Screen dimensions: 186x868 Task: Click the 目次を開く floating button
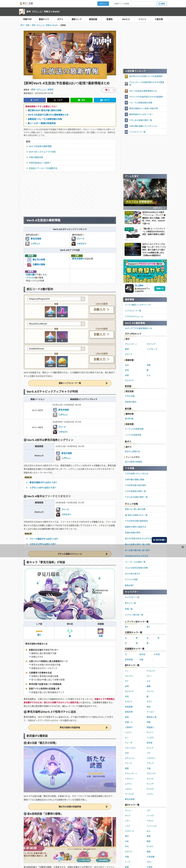coord(159,540)
